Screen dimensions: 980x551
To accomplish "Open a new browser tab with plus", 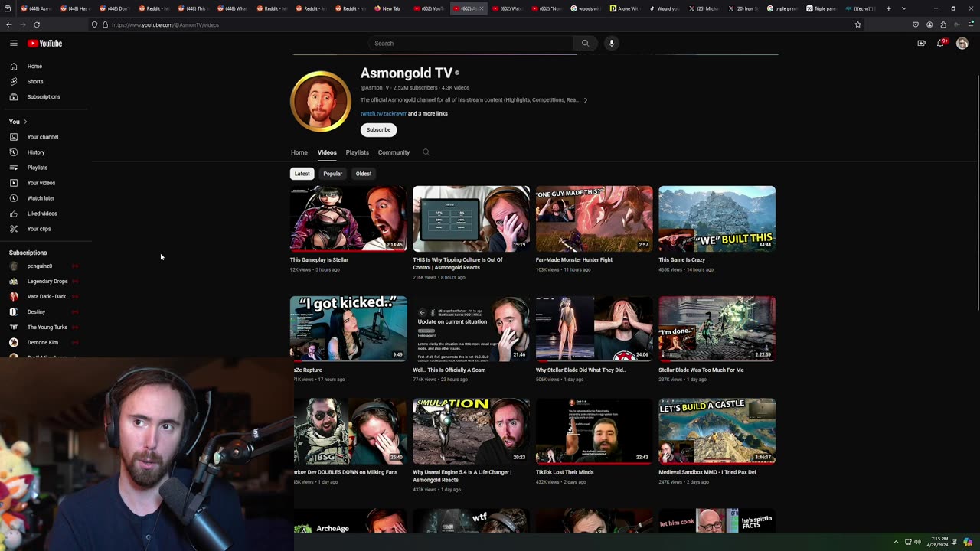I will [889, 8].
